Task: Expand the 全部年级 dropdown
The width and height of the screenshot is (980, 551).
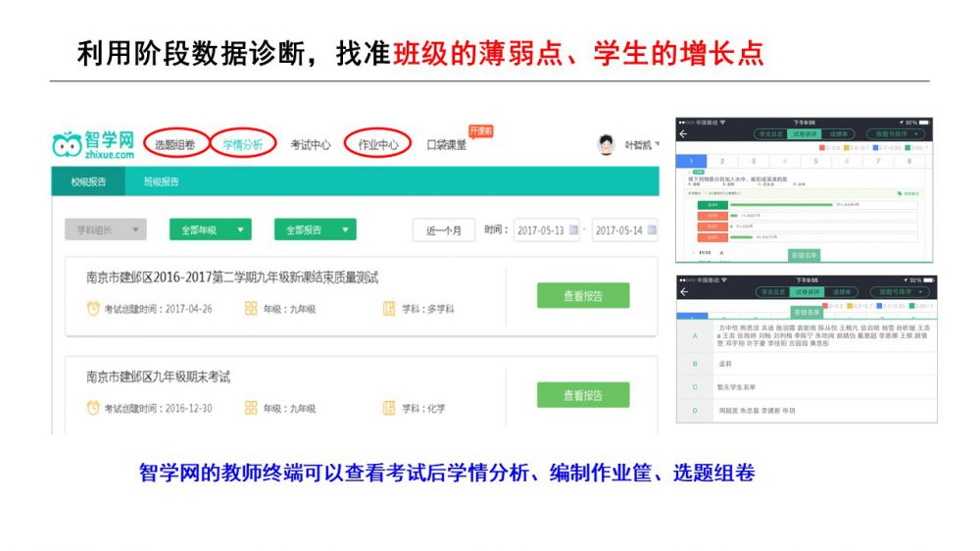Action: coord(210,230)
